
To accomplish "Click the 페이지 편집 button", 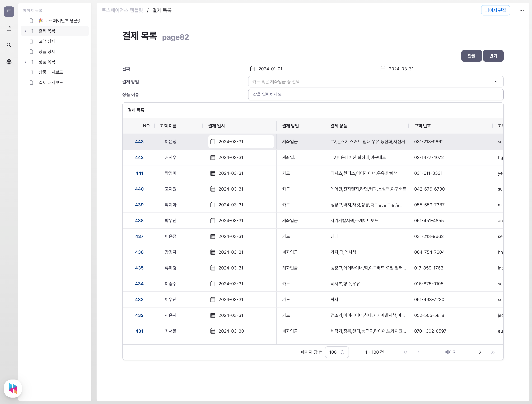I will tap(495, 10).
